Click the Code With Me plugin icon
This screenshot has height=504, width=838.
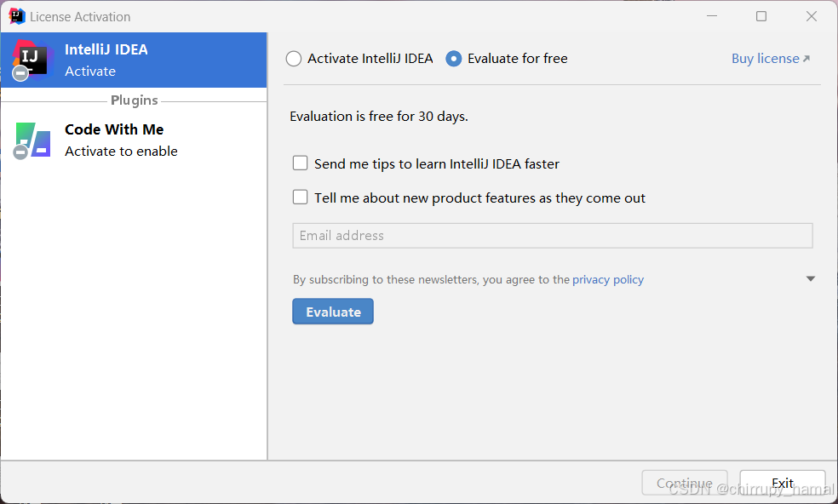click(x=33, y=140)
